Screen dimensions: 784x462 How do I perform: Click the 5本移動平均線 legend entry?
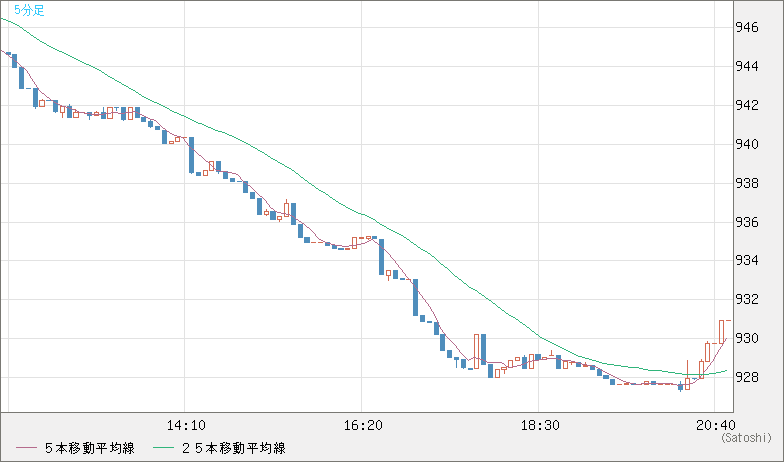click(90, 448)
